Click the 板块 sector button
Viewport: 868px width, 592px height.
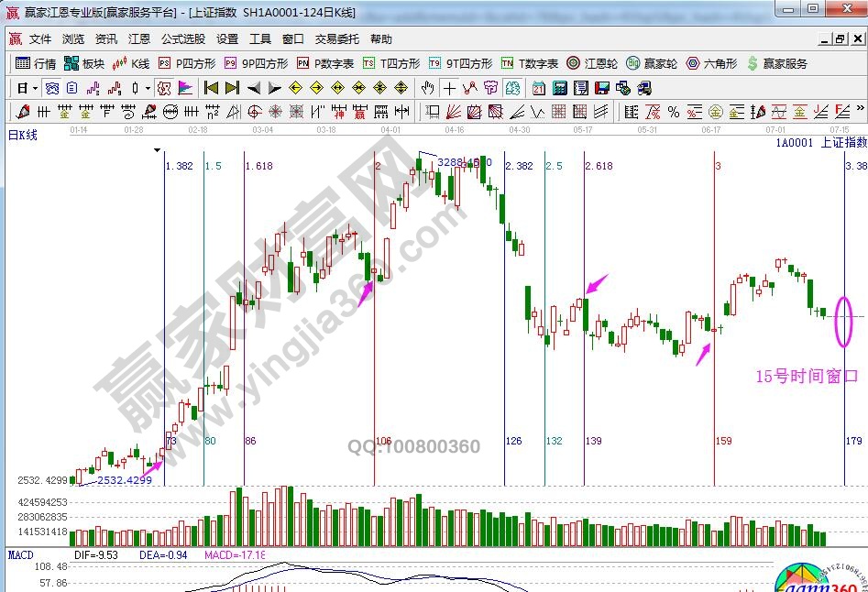85,63
